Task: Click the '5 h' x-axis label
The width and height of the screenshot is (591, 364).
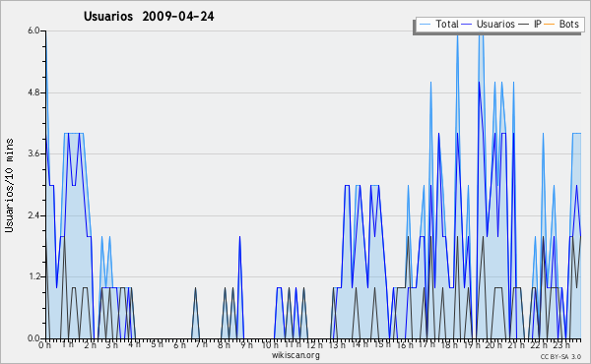Action: coord(157,344)
